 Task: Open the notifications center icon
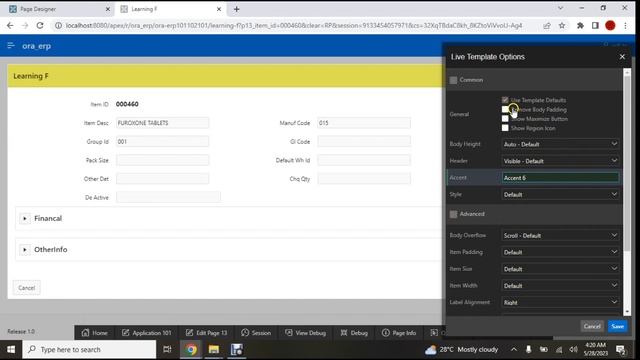click(621, 349)
